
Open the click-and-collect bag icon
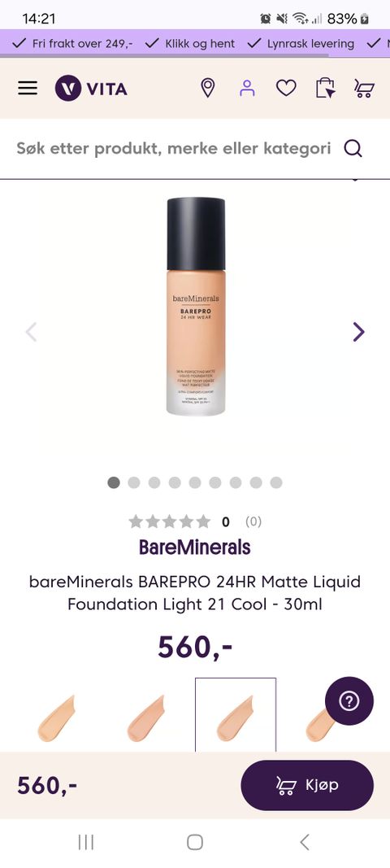pyautogui.click(x=325, y=88)
